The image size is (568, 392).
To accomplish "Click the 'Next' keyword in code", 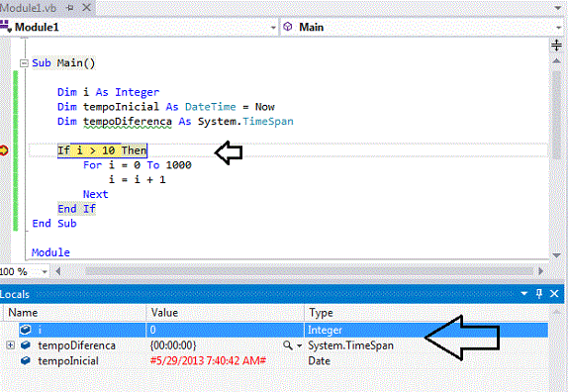I will coord(96,195).
